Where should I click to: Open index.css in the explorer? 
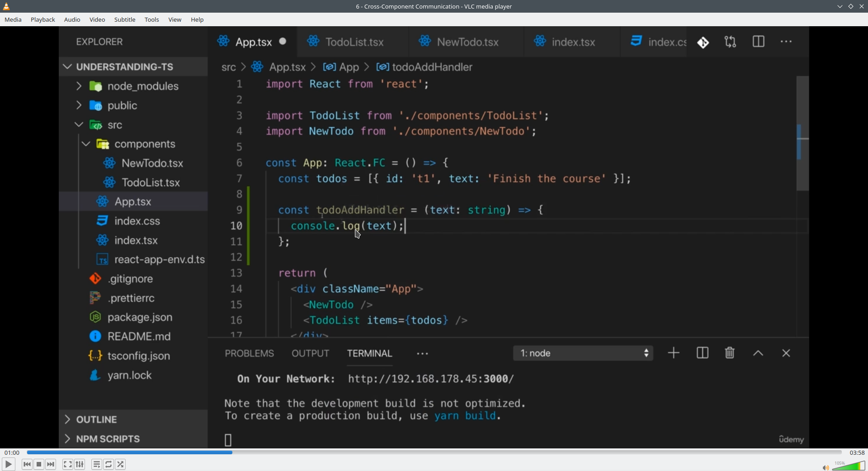point(133,221)
